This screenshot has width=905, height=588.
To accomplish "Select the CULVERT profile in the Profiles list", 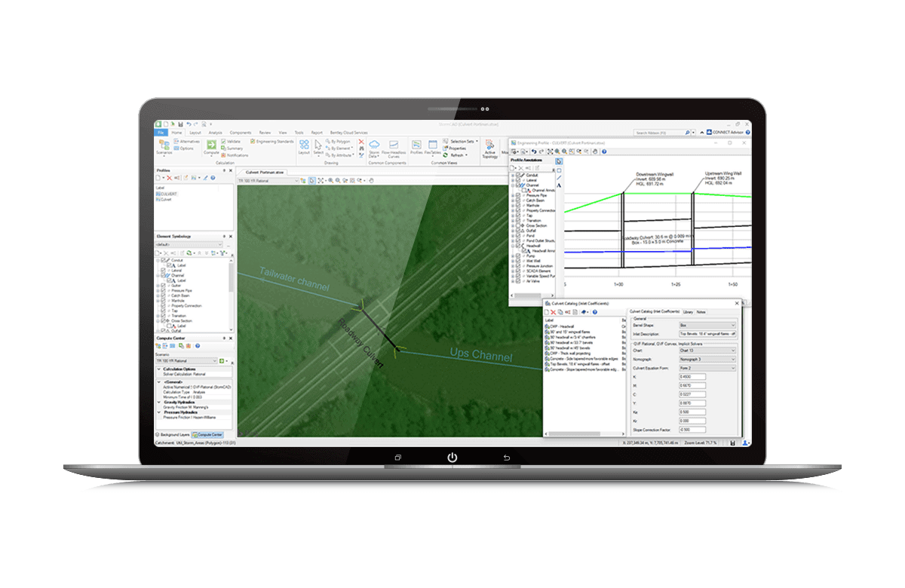I will pyautogui.click(x=167, y=194).
